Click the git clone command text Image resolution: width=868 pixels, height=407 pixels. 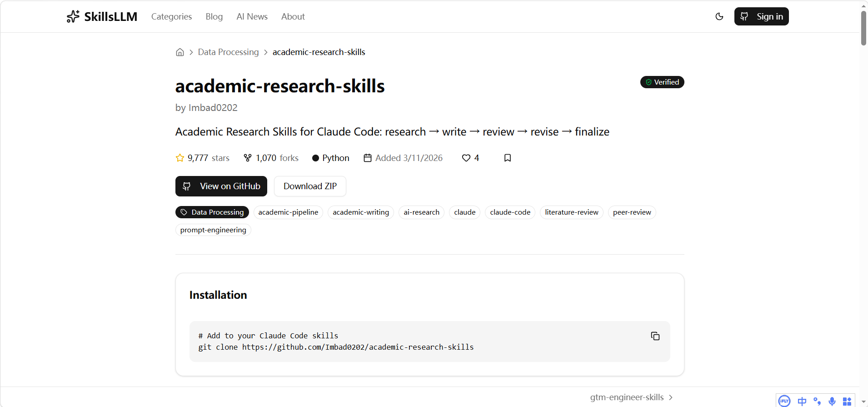click(x=336, y=347)
